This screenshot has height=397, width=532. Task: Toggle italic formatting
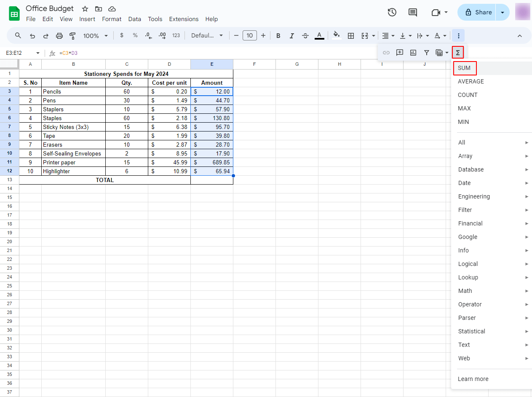291,36
